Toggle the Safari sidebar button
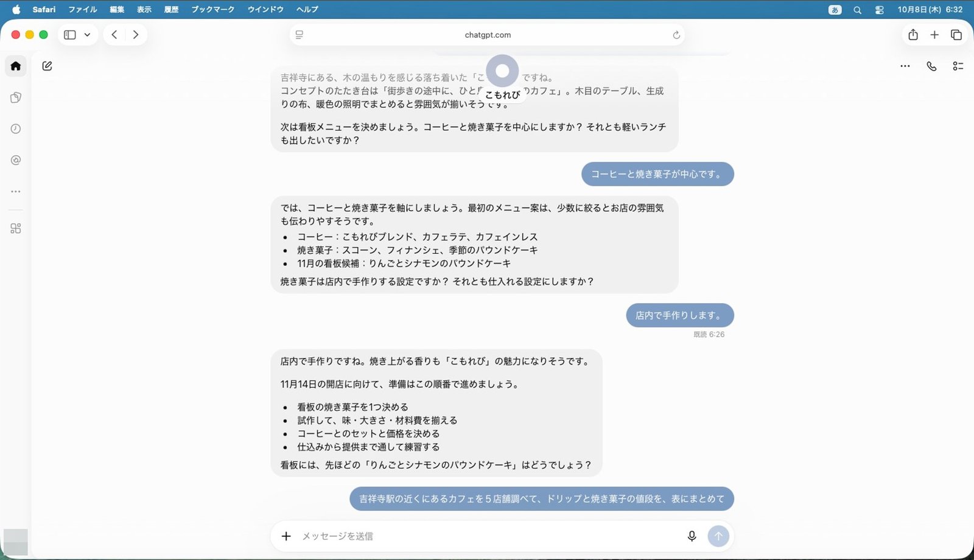This screenshot has width=974, height=560. [x=70, y=35]
